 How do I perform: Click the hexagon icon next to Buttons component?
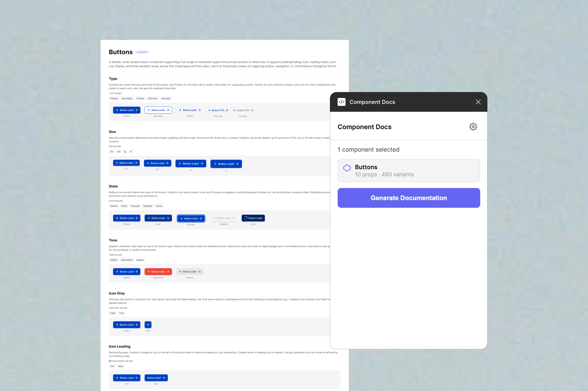[x=347, y=168]
